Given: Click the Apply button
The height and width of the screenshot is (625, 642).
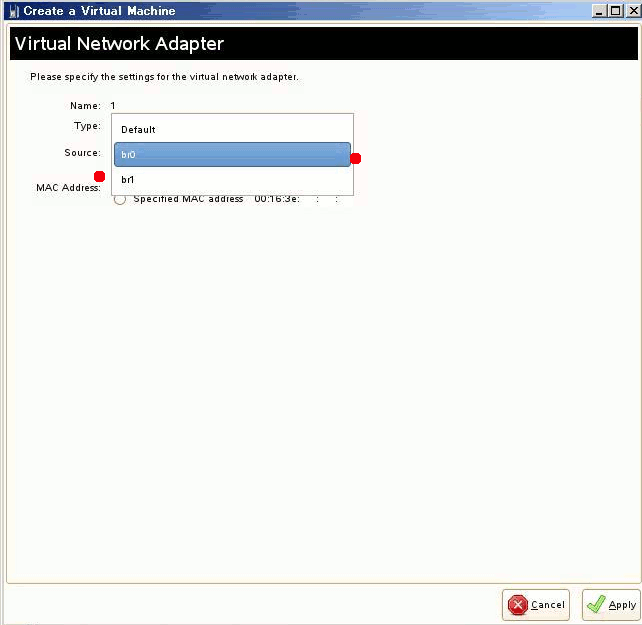Looking at the screenshot, I should 611,605.
